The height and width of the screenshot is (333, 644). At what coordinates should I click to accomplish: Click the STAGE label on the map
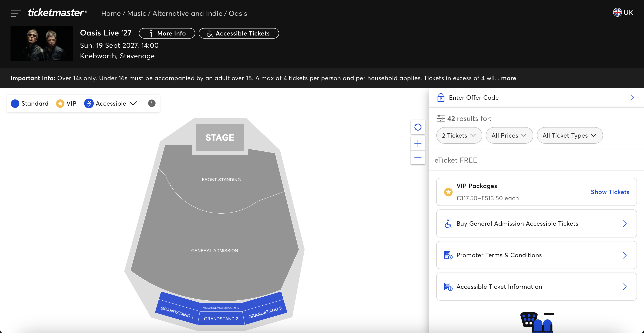(x=220, y=138)
